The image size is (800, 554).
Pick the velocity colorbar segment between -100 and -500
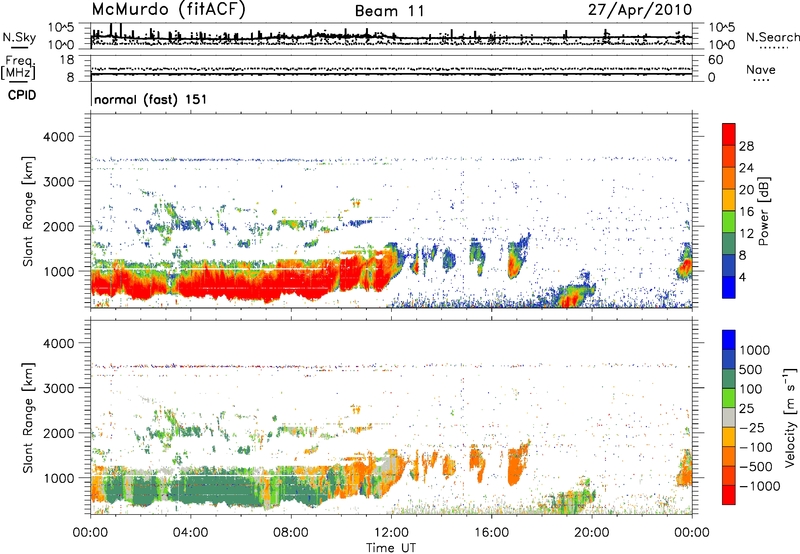point(729,456)
